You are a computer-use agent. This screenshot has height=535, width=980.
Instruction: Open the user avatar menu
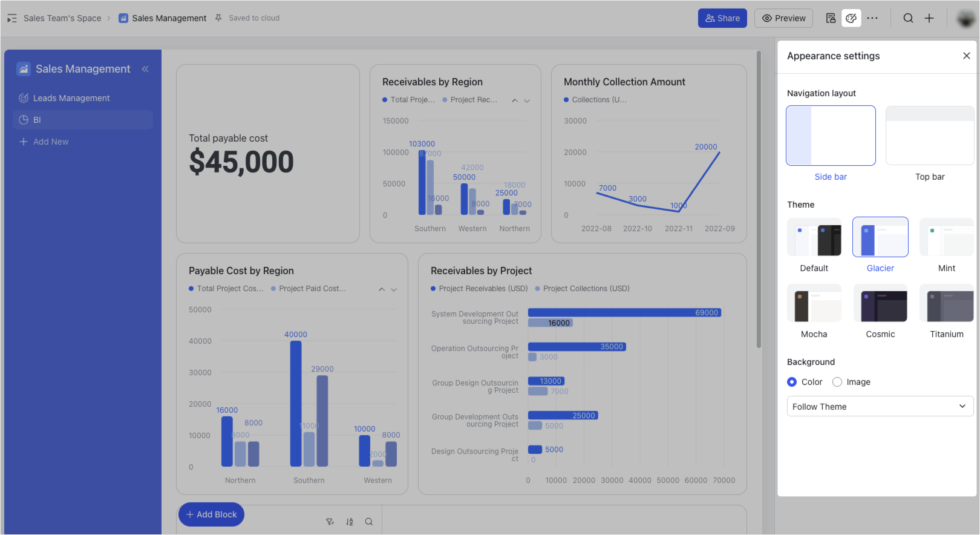[x=966, y=18]
